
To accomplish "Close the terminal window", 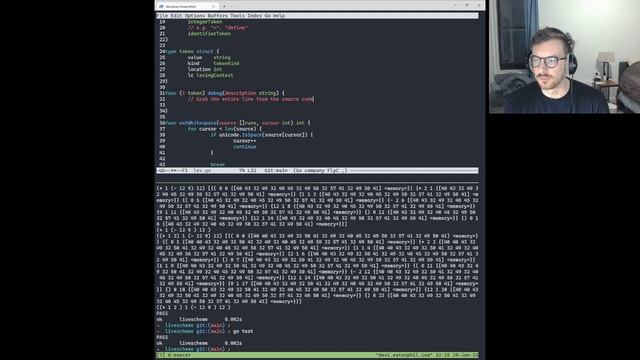I will click(x=479, y=6).
